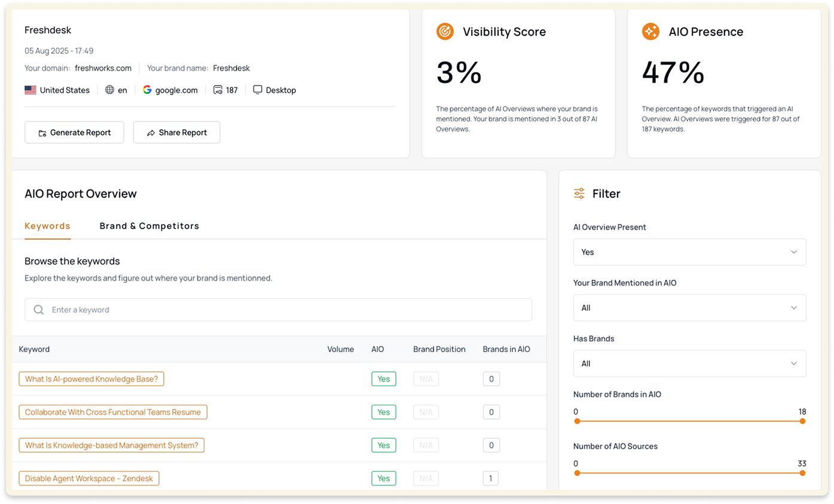Click the Brands in AIO column header

(x=506, y=349)
